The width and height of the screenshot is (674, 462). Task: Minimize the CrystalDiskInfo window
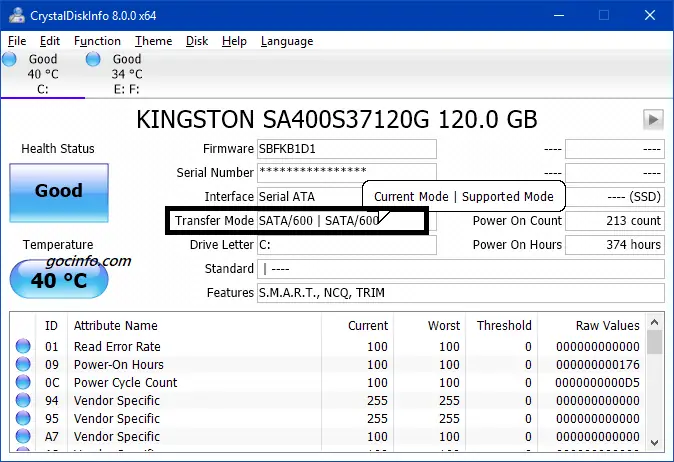click(x=559, y=15)
